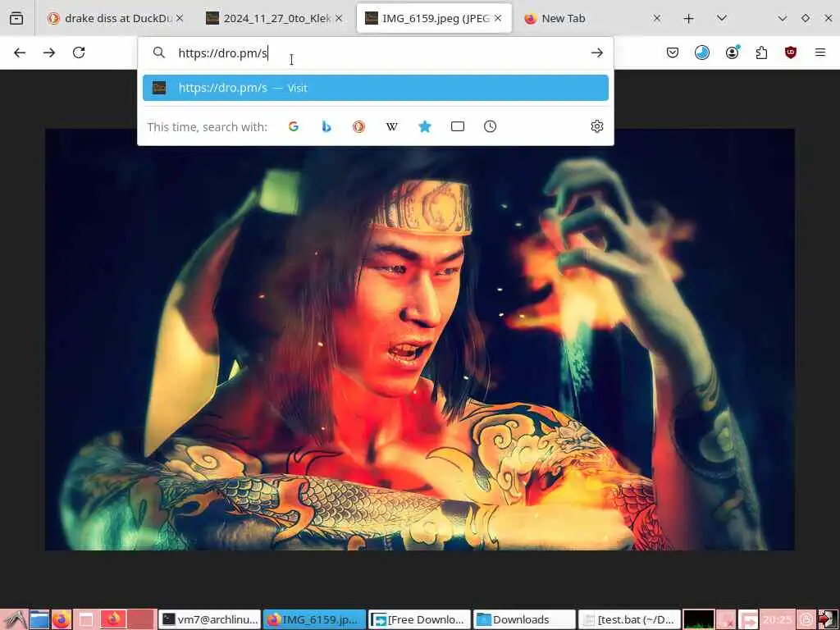Open the list all tabs dropdown
This screenshot has height=630, width=840.
(722, 18)
